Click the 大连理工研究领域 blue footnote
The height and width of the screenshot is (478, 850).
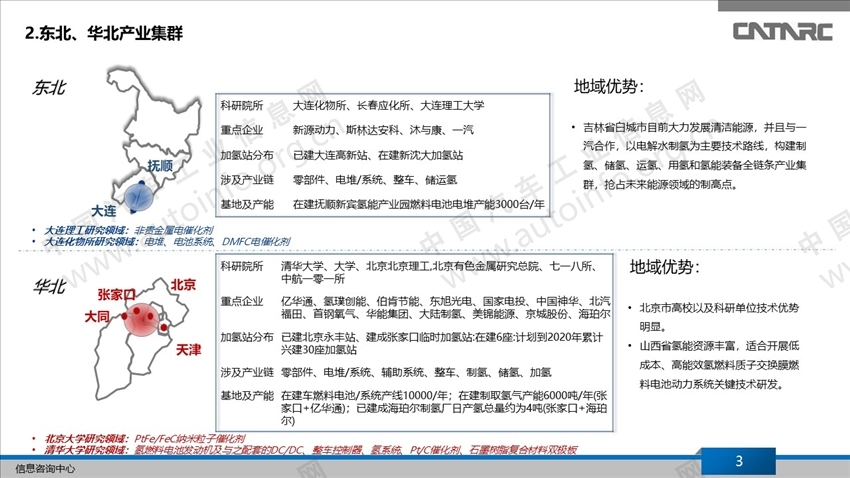click(x=128, y=230)
